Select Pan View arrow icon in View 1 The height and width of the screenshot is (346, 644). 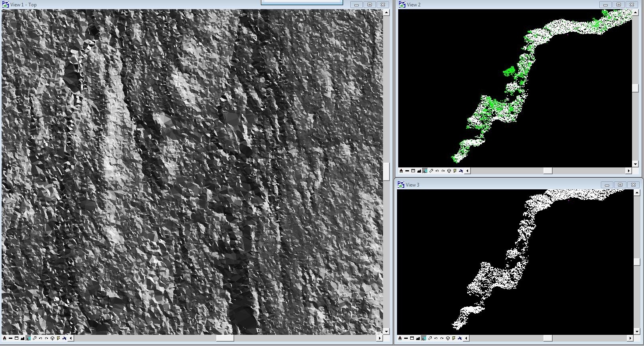34,338
